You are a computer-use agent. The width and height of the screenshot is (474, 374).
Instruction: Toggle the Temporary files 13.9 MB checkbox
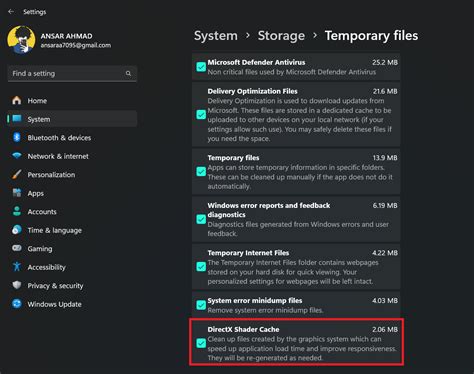point(201,172)
